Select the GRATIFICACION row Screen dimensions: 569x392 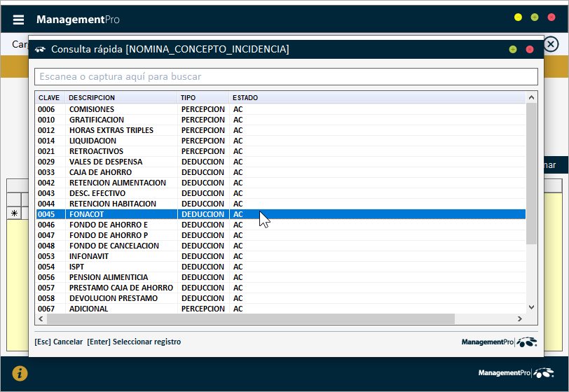pyautogui.click(x=280, y=120)
